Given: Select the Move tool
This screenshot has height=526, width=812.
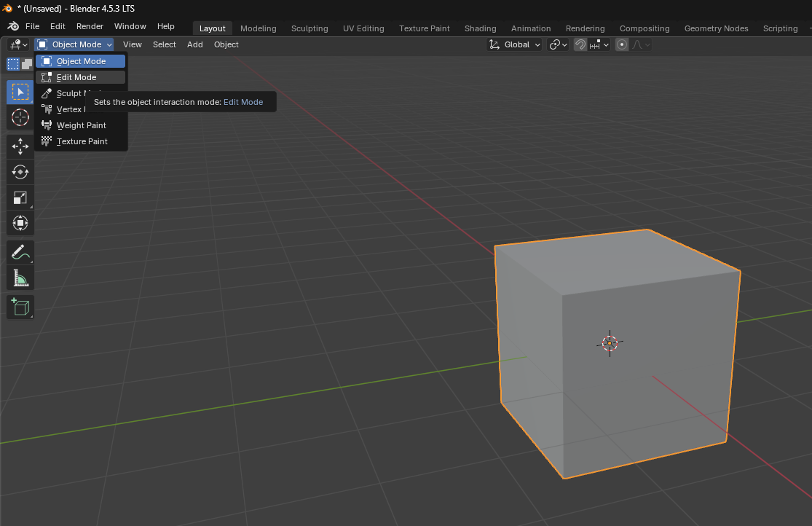Looking at the screenshot, I should [x=20, y=147].
